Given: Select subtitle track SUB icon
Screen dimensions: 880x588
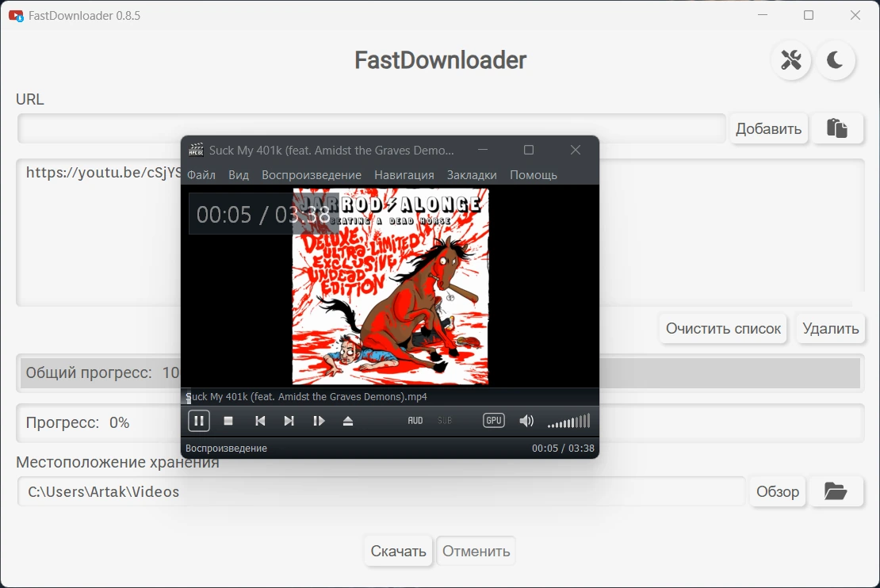Looking at the screenshot, I should [x=445, y=421].
